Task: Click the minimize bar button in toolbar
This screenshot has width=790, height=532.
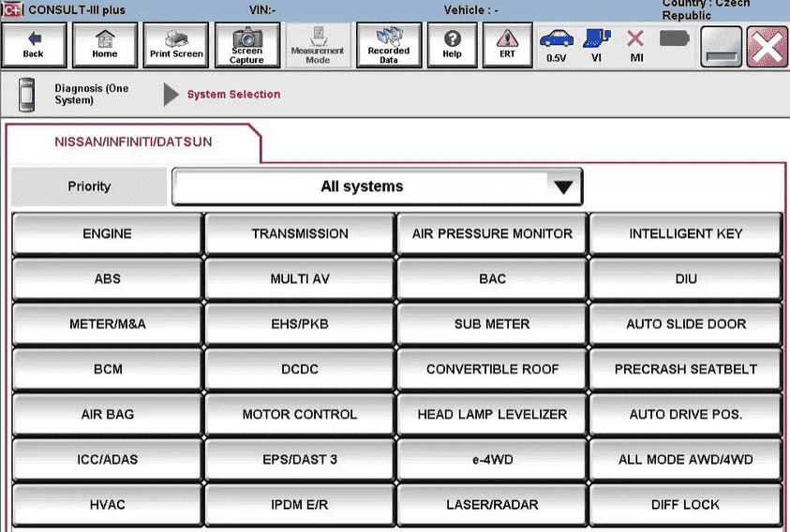Action: [721, 46]
